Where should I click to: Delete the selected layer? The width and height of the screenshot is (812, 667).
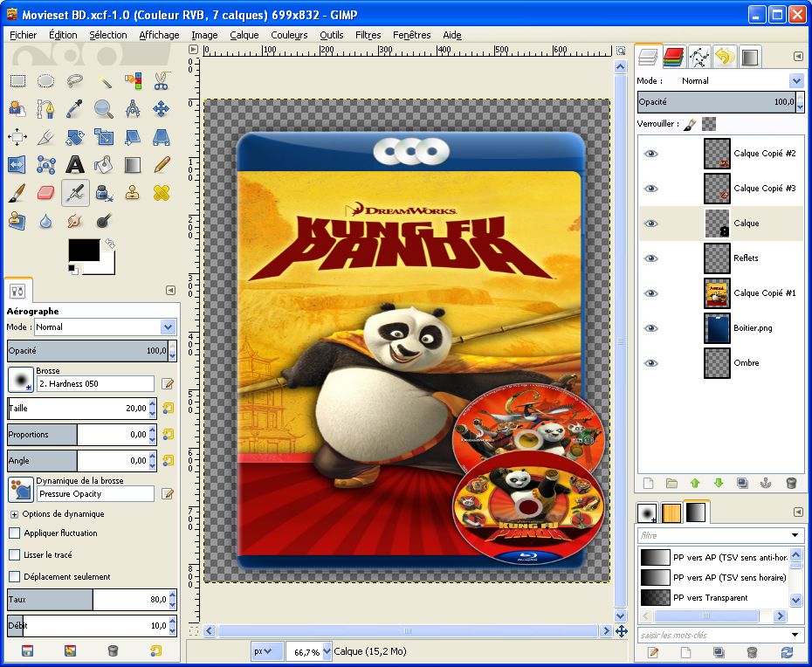click(791, 483)
